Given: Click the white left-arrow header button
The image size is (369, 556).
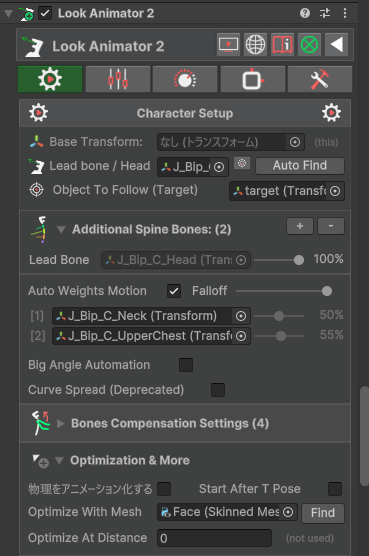Looking at the screenshot, I should 336,45.
